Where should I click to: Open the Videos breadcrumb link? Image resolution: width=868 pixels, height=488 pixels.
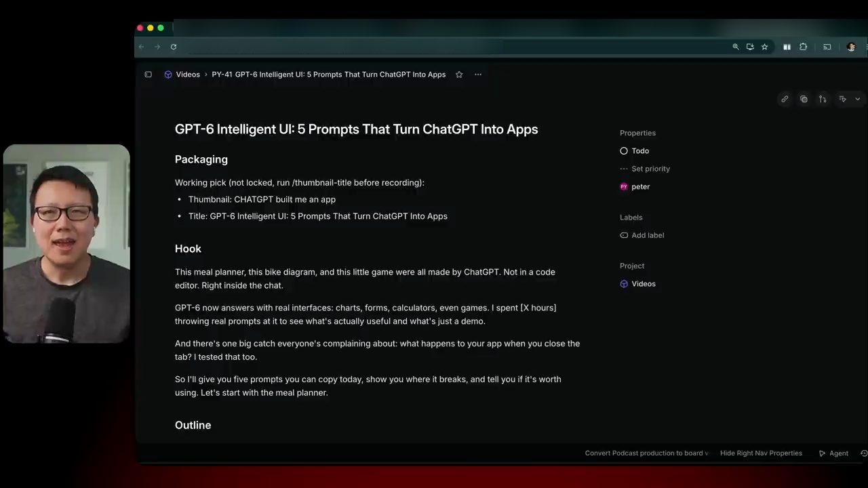click(x=188, y=75)
